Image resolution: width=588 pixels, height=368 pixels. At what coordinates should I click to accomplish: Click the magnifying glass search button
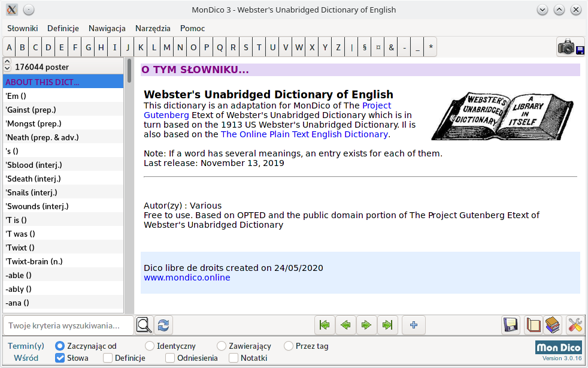[144, 325]
